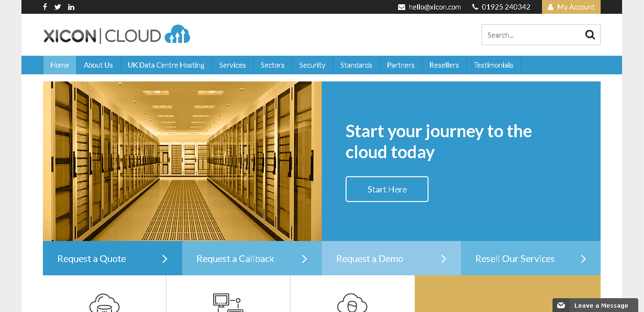
Task: Open the My Account link
Action: coord(571,7)
